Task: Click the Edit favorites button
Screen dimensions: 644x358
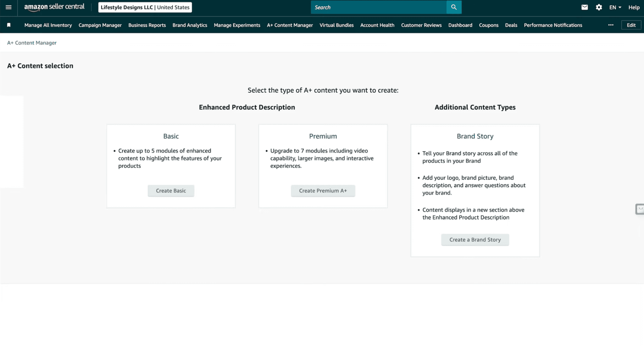Action: pos(631,25)
